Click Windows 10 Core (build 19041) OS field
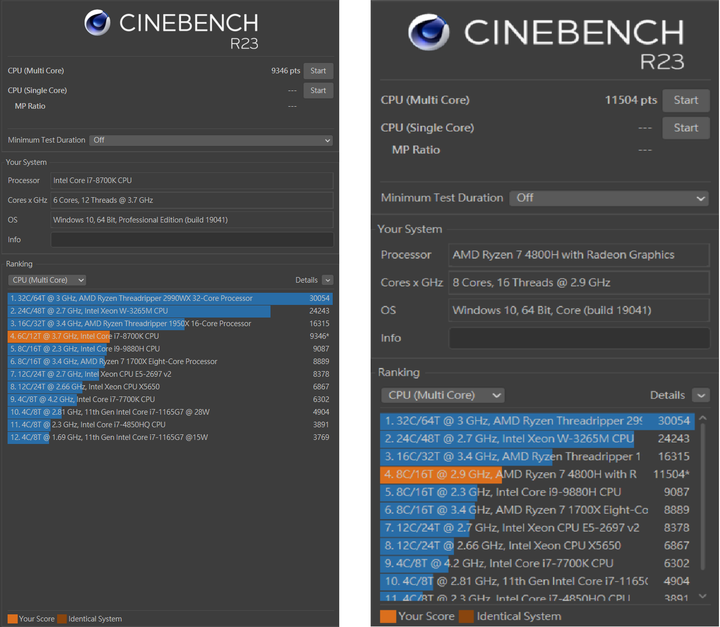 tap(579, 310)
